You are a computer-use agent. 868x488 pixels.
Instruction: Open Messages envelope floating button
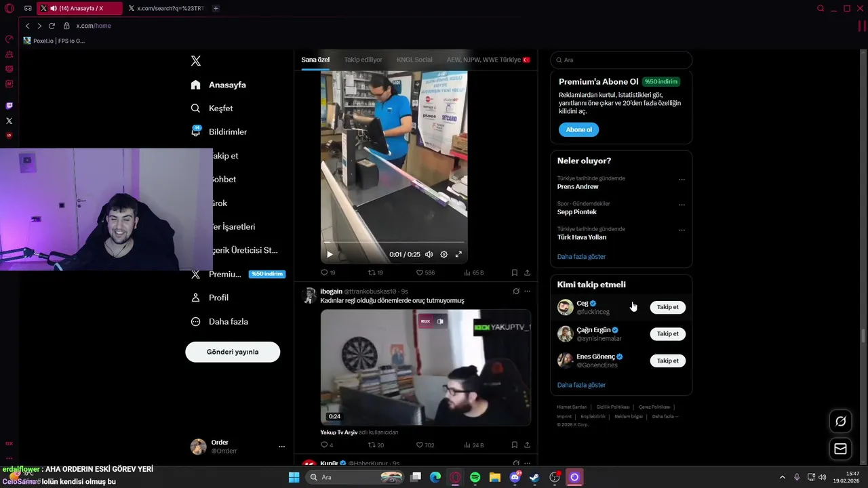pyautogui.click(x=841, y=449)
